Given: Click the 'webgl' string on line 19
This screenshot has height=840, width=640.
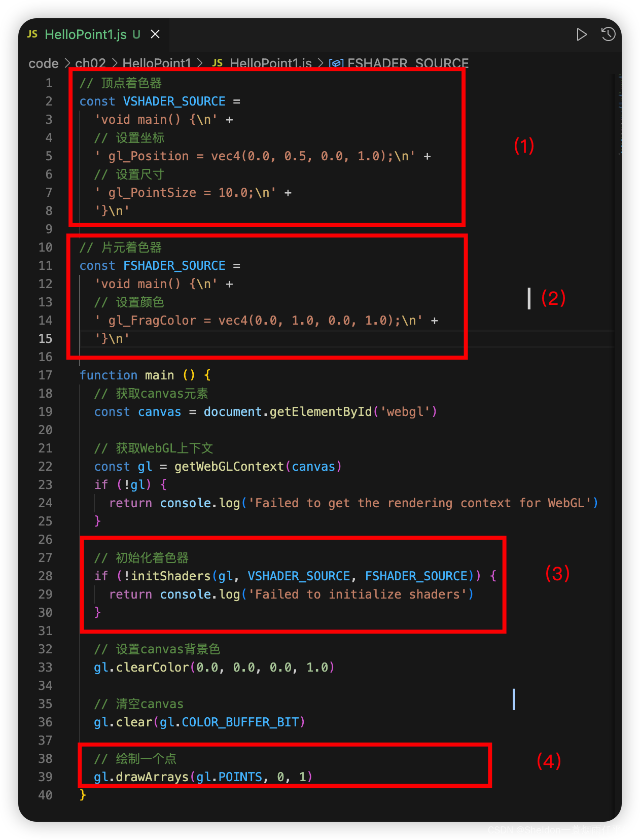Looking at the screenshot, I should [408, 412].
